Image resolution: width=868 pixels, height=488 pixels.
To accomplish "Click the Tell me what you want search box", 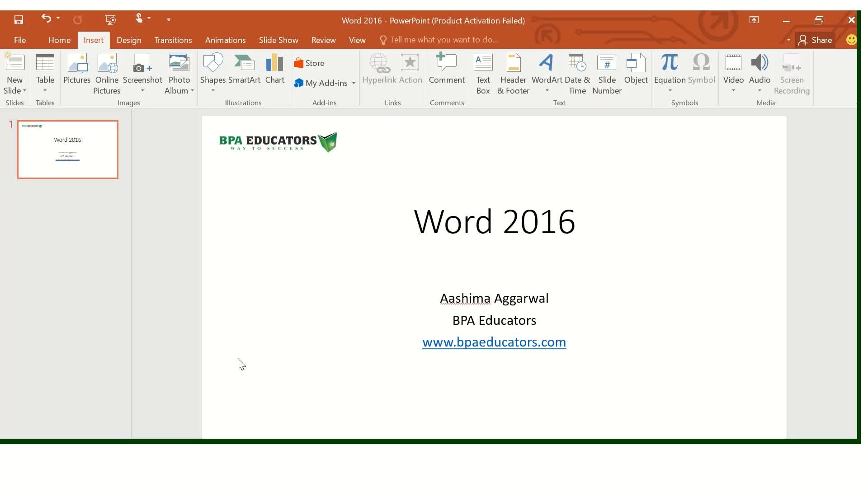I will click(439, 40).
